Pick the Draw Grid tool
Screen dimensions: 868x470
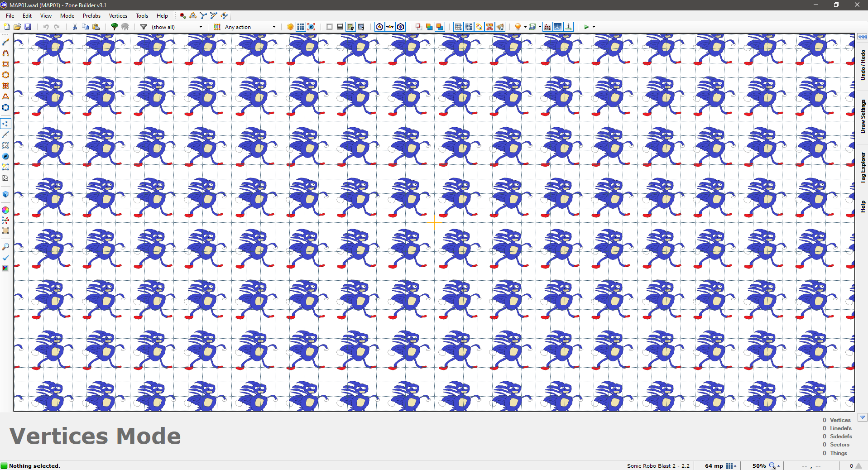[5, 86]
